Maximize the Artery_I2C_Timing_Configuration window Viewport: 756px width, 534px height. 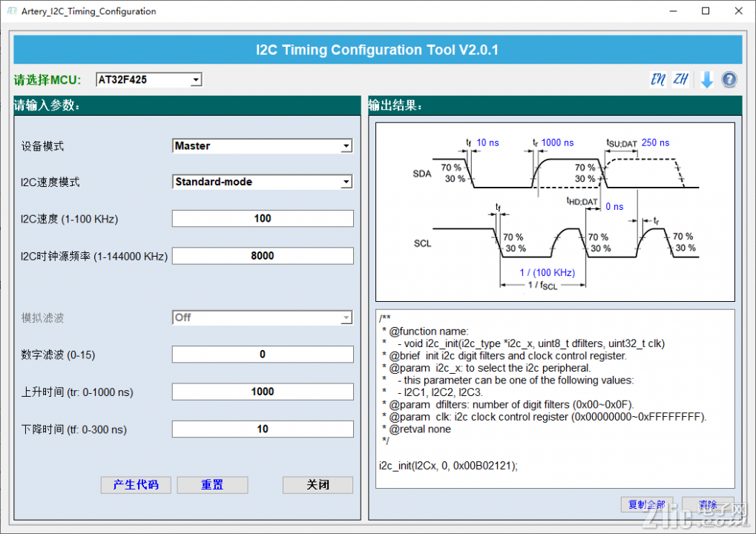706,10
